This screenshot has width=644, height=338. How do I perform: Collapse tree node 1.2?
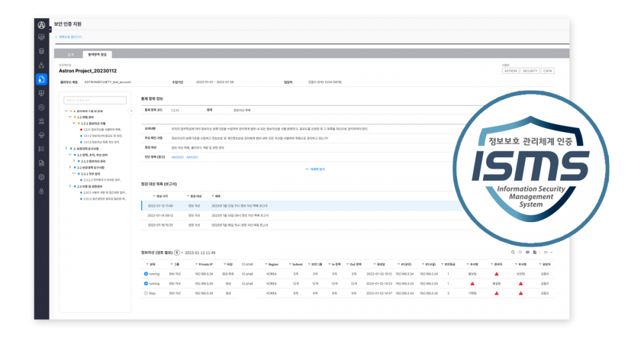click(70, 117)
